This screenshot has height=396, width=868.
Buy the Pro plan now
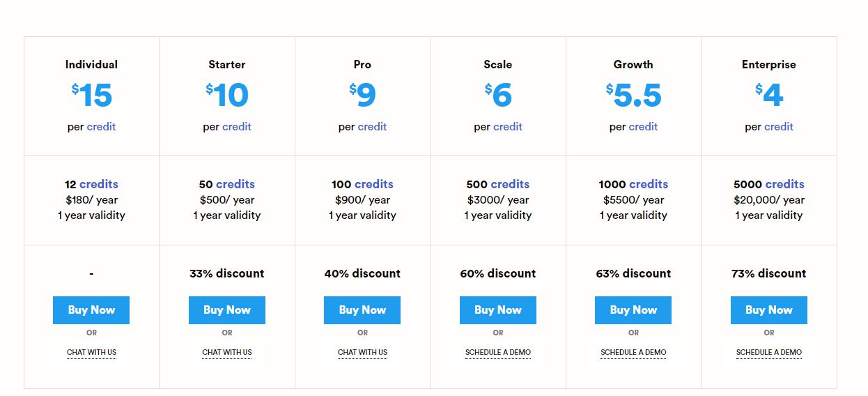(362, 310)
